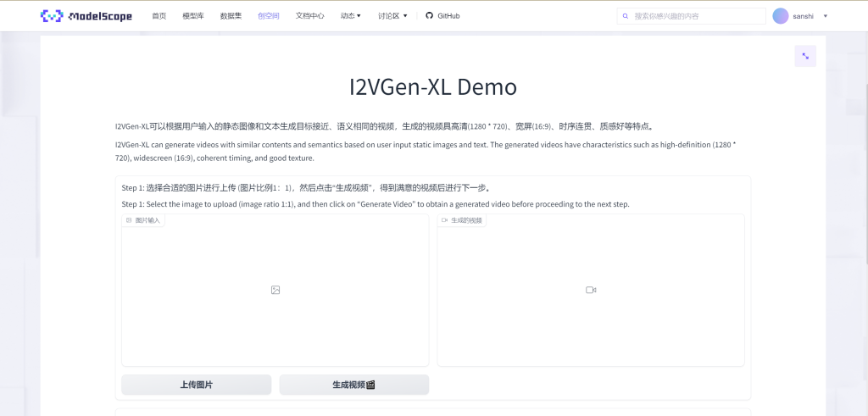868x416 pixels.
Task: Click the Step 1 Chinese instruction text
Action: click(x=306, y=187)
